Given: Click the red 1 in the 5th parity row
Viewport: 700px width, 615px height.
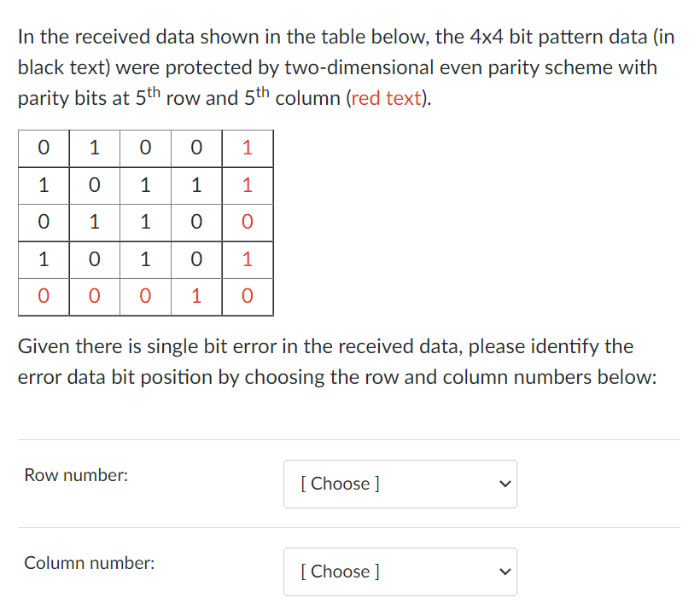Looking at the screenshot, I should point(196,297).
